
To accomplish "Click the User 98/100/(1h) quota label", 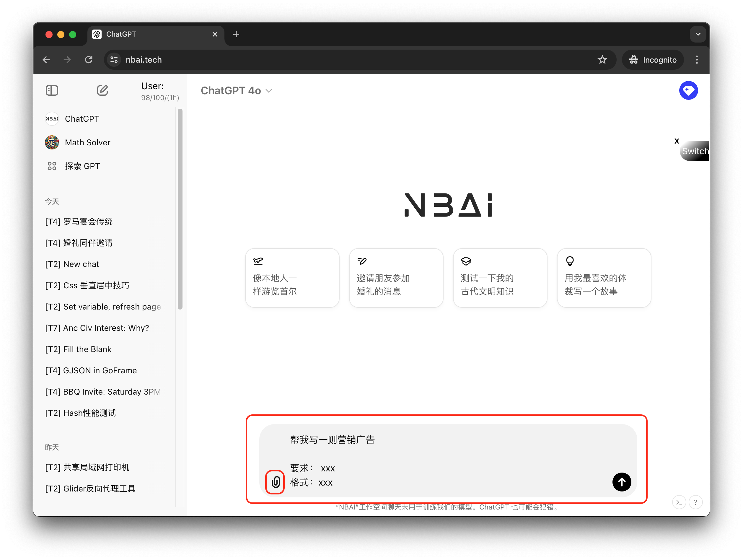I will 160,91.
